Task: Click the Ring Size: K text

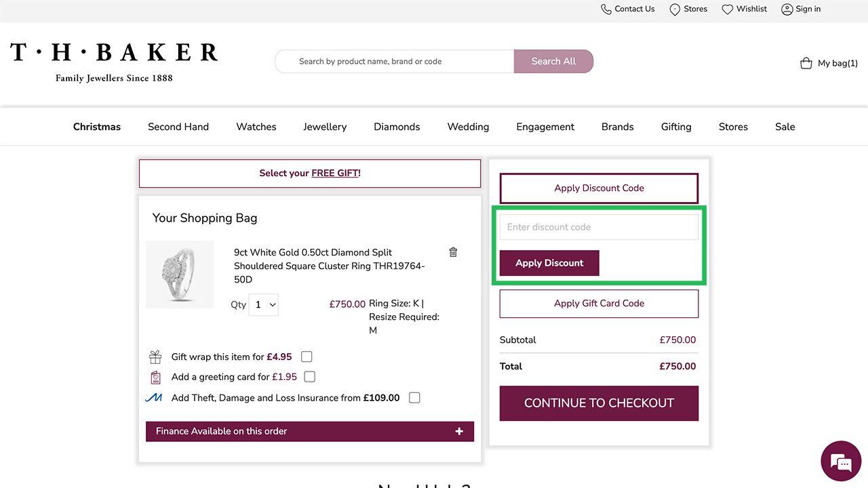Action: (x=394, y=304)
